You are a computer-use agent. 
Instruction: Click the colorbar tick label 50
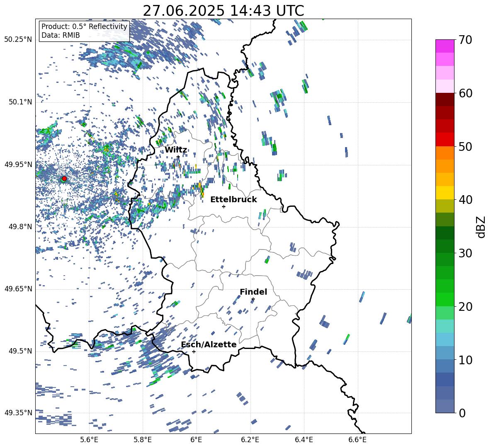(x=465, y=146)
